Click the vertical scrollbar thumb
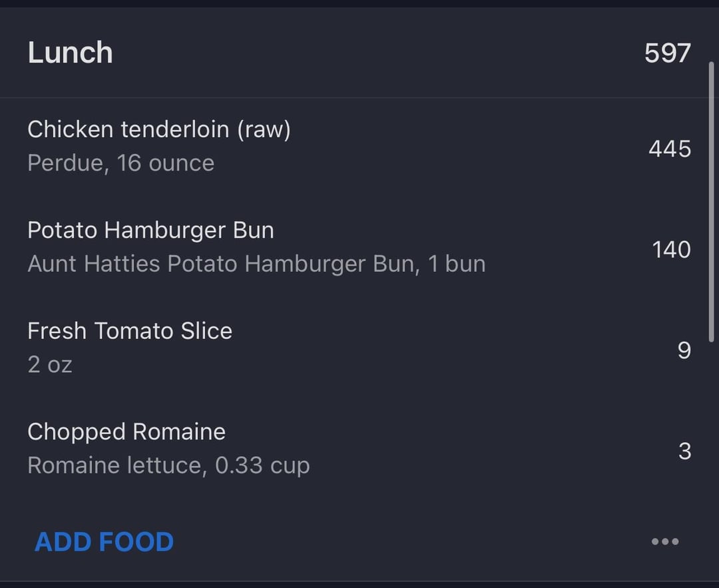 711,202
